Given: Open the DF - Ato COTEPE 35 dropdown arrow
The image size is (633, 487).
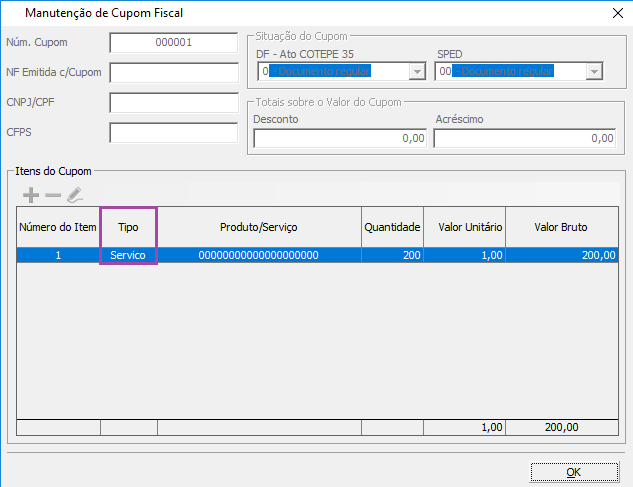Looking at the screenshot, I should click(x=417, y=71).
